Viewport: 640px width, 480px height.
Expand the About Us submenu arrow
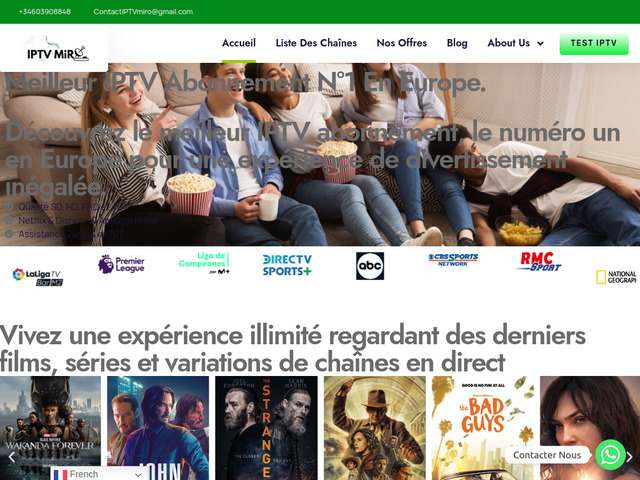pos(540,43)
